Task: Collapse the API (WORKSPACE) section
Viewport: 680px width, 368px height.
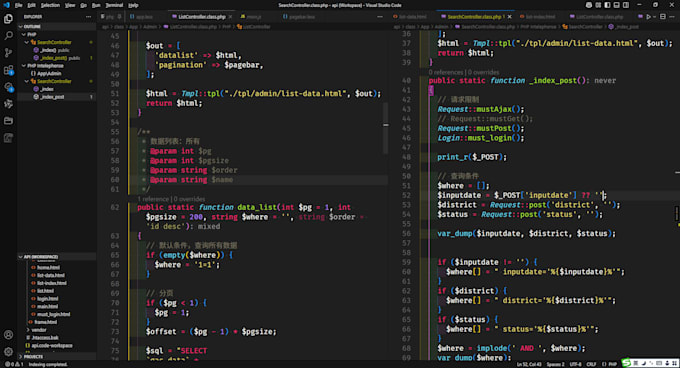Action: (21, 257)
